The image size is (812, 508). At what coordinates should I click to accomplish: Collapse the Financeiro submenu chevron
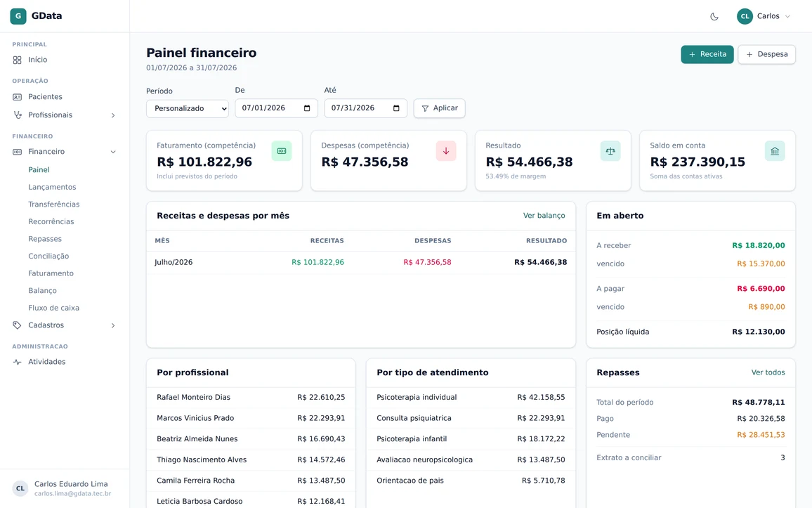coord(113,152)
